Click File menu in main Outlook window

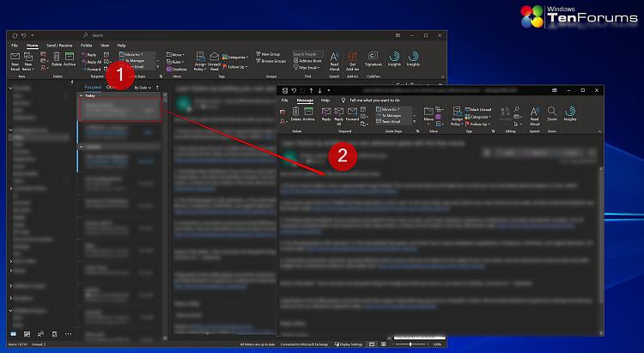pos(15,46)
